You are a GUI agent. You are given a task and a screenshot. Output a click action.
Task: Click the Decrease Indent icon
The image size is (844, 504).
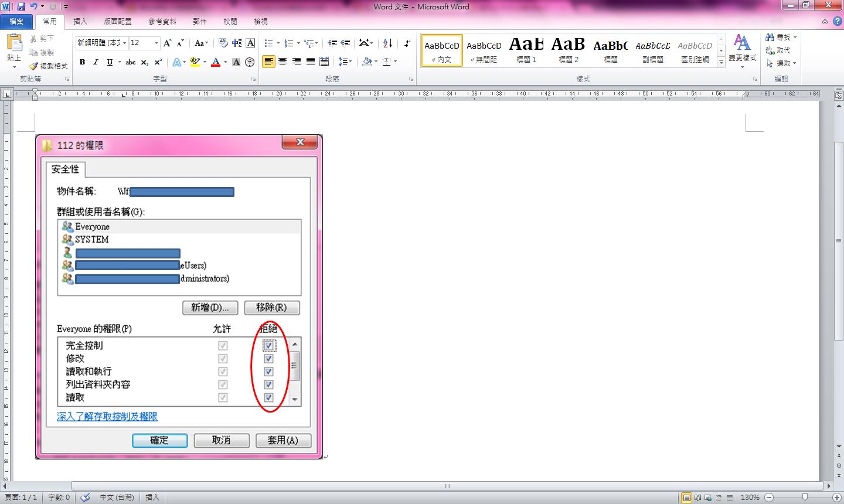(x=332, y=43)
